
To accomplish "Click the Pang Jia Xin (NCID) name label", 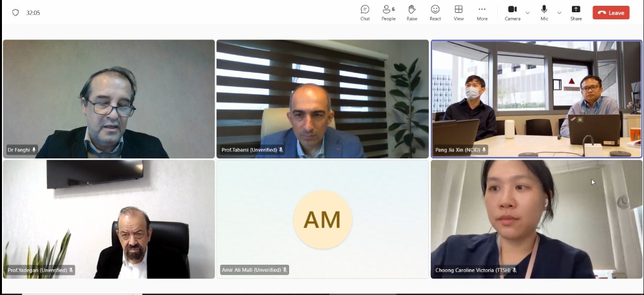I will [458, 150].
